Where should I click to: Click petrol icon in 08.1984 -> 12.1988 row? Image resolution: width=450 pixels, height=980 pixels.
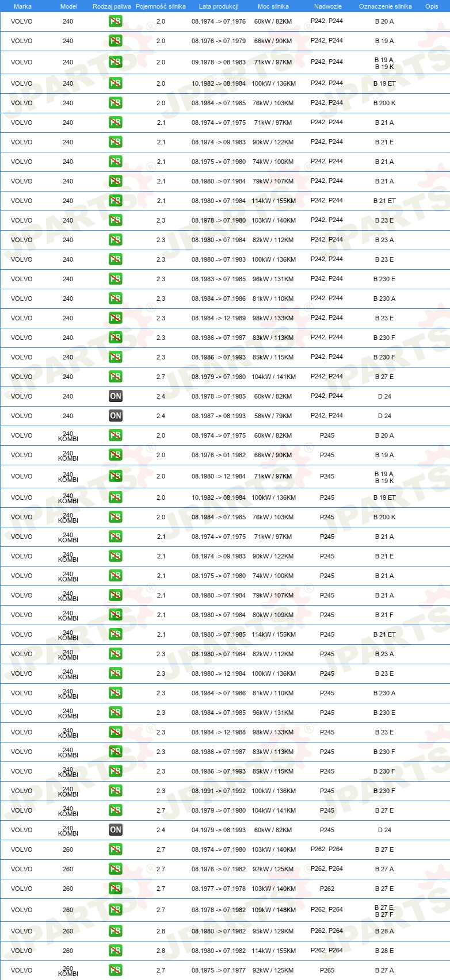116,732
